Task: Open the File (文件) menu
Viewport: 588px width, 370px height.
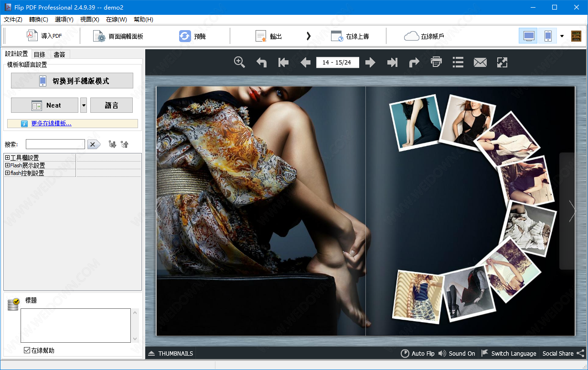Action: (x=13, y=20)
